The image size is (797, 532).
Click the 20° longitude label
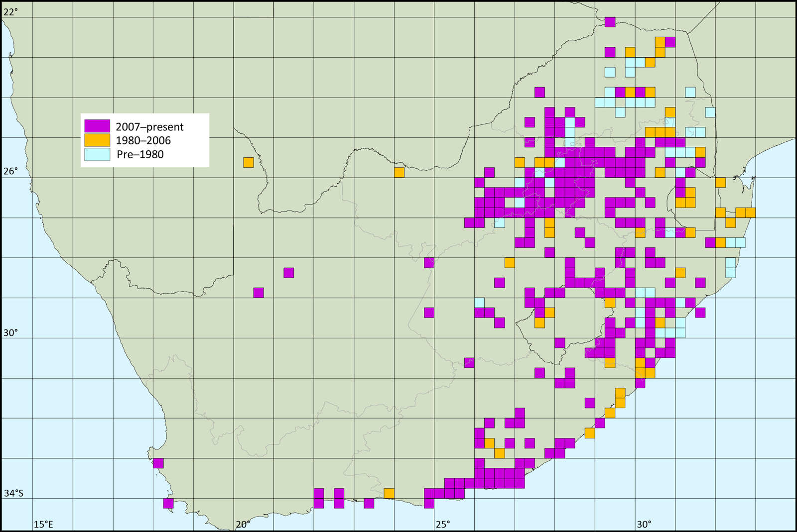(243, 524)
